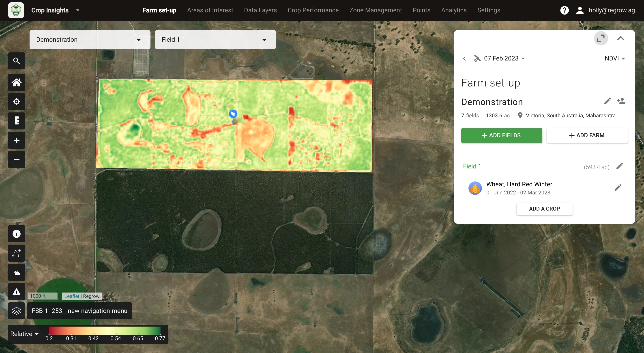Select the map search tool
The width and height of the screenshot is (644, 353).
[x=16, y=61]
